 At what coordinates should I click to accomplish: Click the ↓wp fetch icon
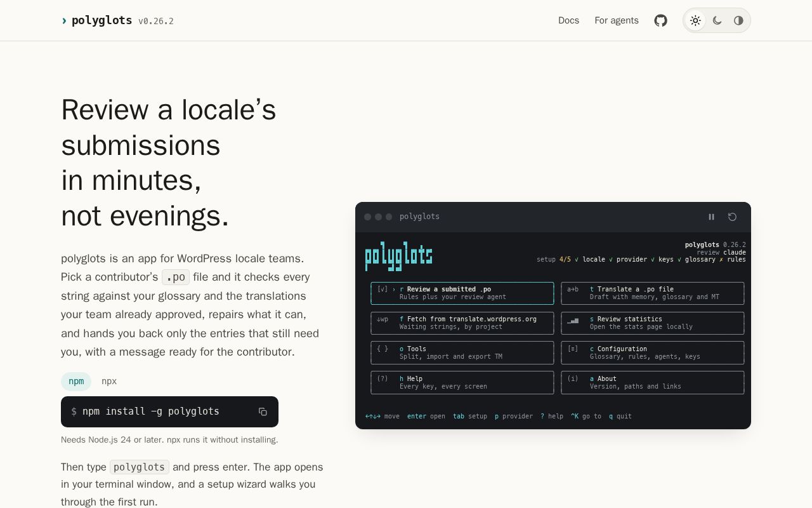point(383,319)
